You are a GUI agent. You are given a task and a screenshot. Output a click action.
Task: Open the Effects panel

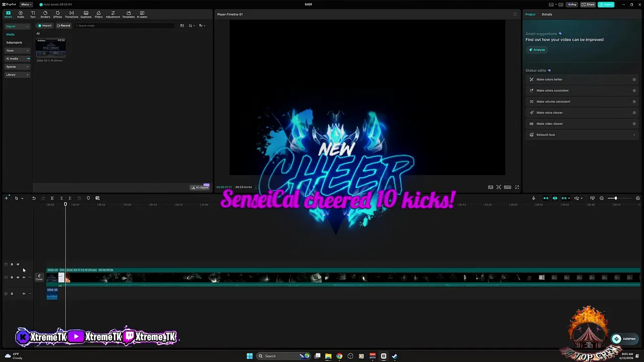57,14
